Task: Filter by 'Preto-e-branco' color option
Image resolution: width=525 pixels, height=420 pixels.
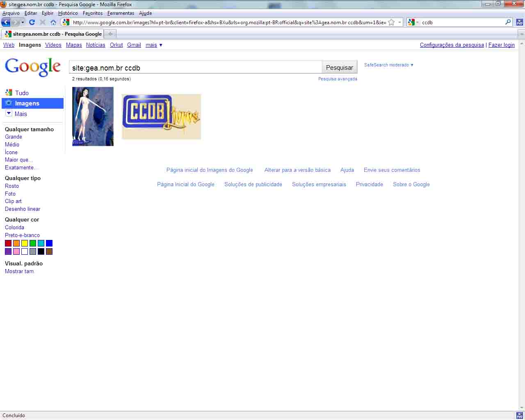Action: tap(22, 235)
